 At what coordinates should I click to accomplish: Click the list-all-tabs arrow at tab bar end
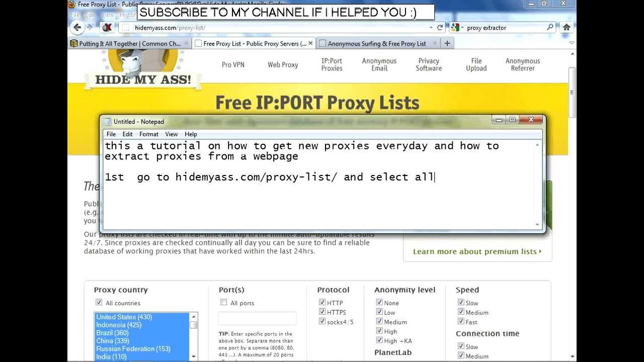click(572, 43)
